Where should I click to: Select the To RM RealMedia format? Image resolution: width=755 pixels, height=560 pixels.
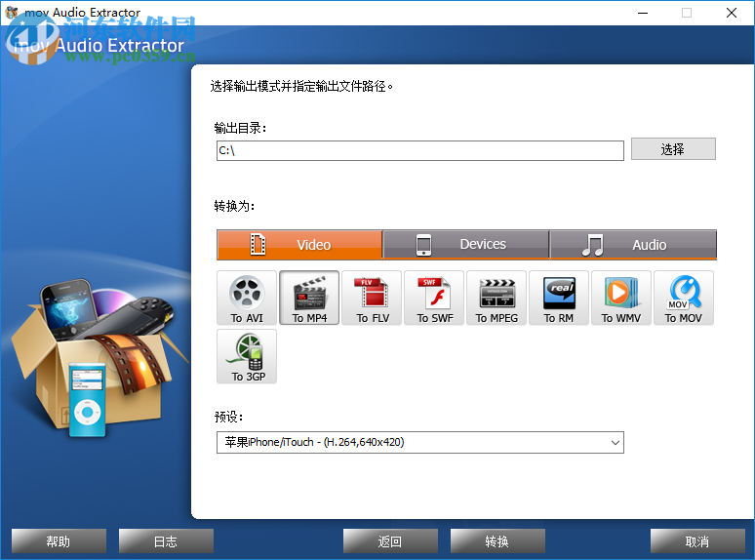point(559,298)
